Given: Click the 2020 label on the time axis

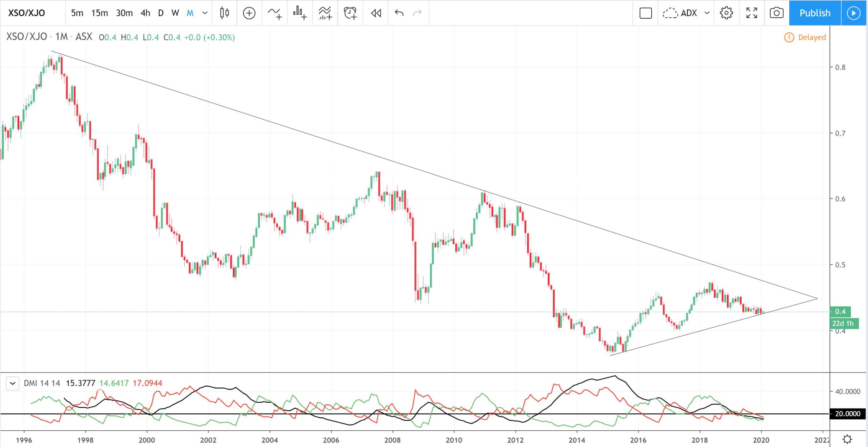Looking at the screenshot, I should tap(761, 440).
